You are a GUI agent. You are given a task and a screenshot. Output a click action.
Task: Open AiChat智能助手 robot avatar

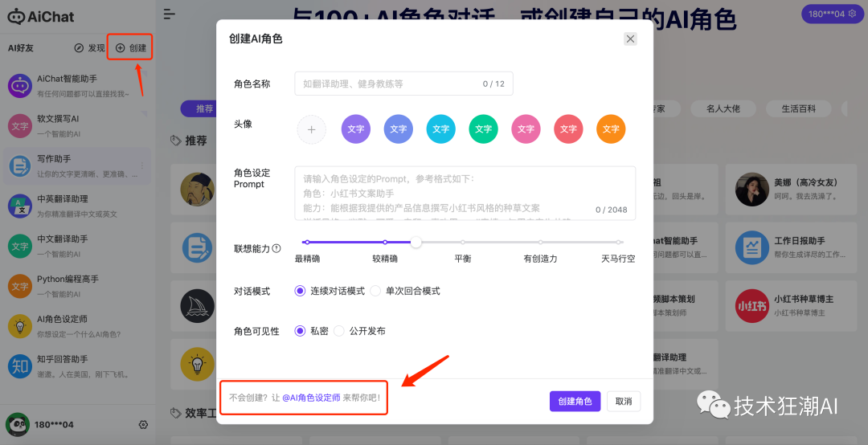(20, 86)
